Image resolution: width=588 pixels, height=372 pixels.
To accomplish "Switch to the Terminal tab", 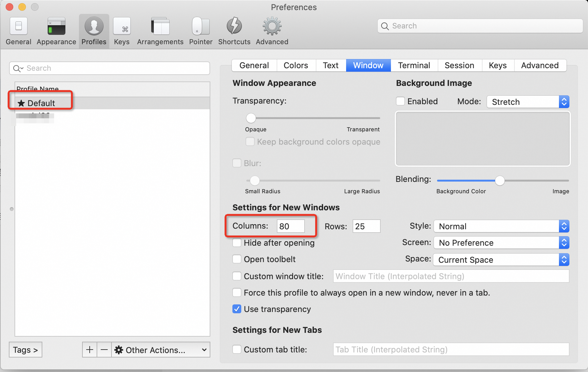I will tap(414, 65).
